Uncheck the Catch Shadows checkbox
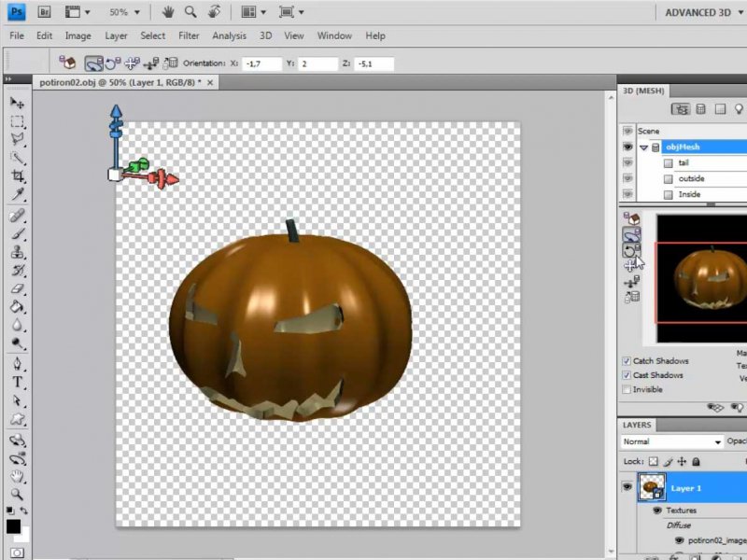The height and width of the screenshot is (560, 747). click(x=627, y=361)
